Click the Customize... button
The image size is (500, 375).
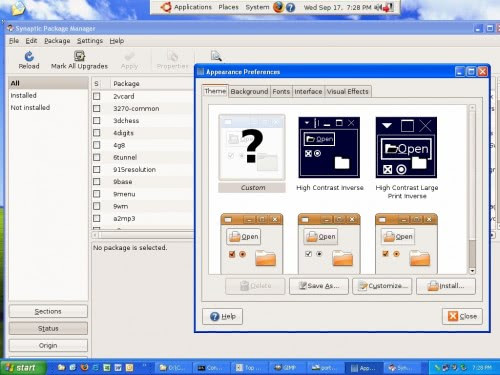pos(382,286)
